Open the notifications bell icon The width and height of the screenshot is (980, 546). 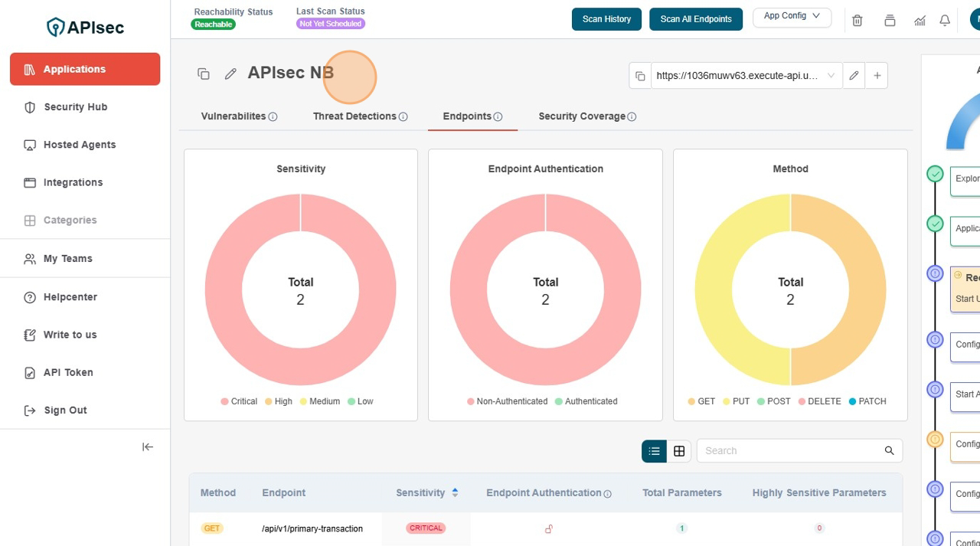click(945, 21)
